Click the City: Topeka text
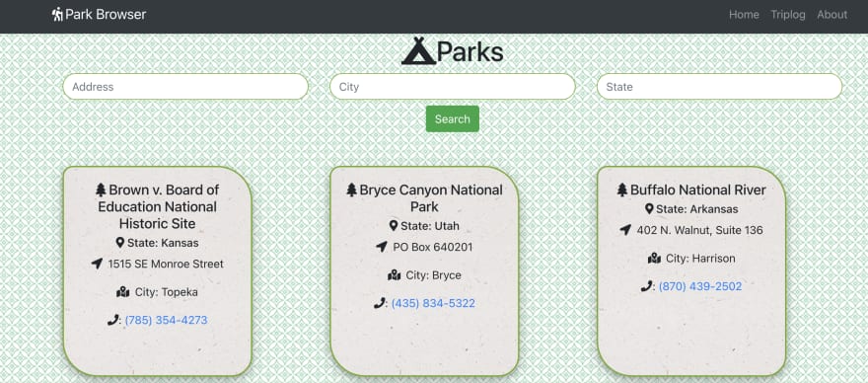868x383 pixels. 166,292
